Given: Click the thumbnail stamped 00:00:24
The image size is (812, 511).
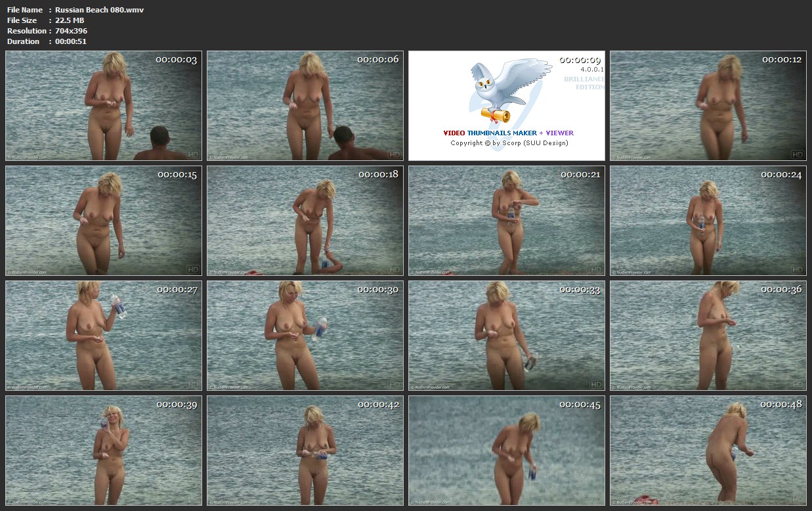Looking at the screenshot, I should coord(708,221).
